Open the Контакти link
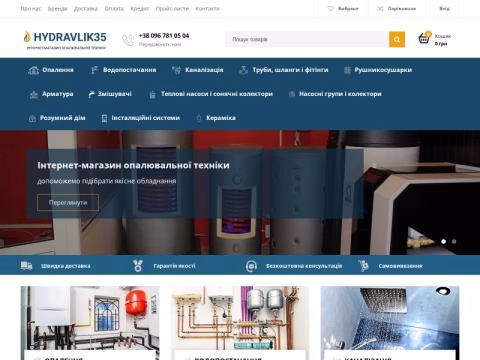Viewport: 480px width, 360px height. click(x=208, y=9)
